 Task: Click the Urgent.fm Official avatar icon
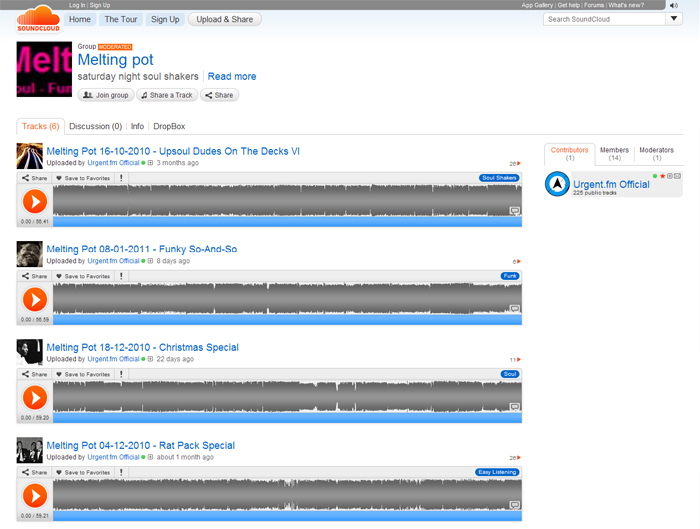pos(557,183)
